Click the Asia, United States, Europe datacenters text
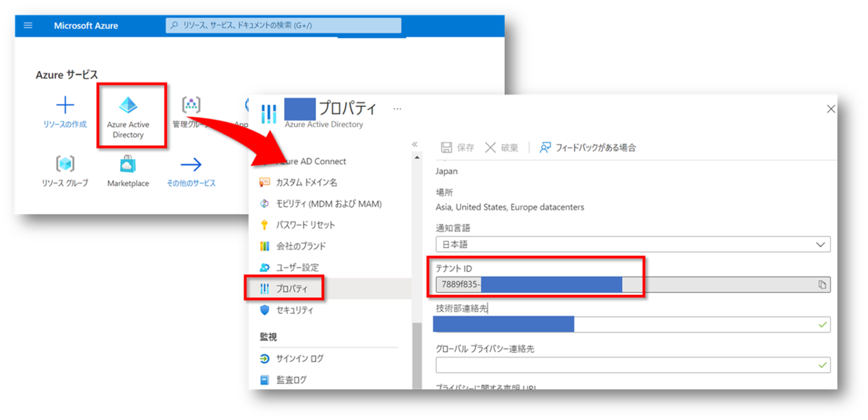Viewport: 868px width, 420px height. (x=510, y=207)
